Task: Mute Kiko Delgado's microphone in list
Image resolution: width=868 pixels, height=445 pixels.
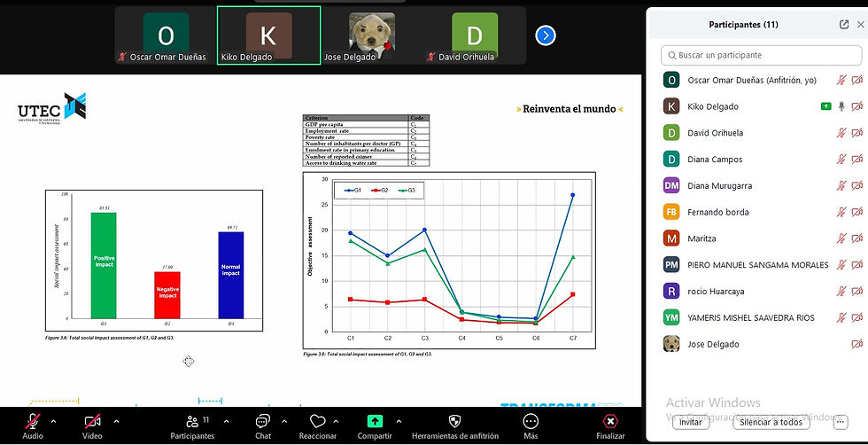Action: coord(841,106)
